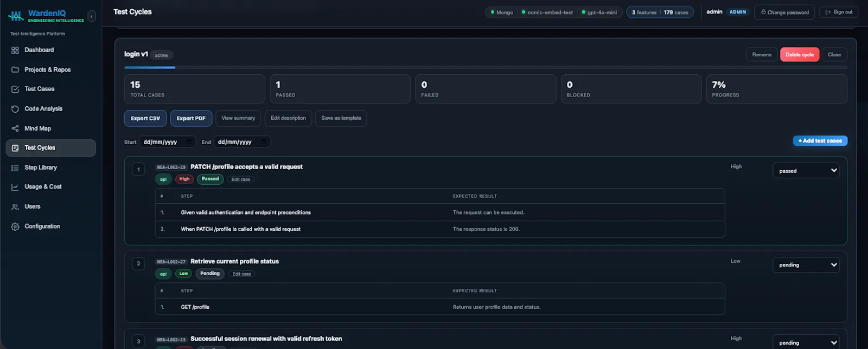Collapse the sidebar with the chevron button

(92, 17)
